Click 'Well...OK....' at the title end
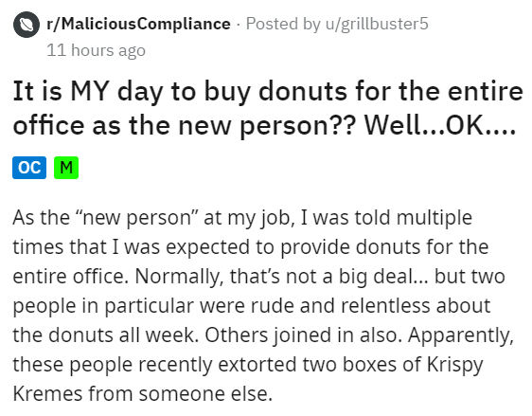532x416 pixels. 440,126
